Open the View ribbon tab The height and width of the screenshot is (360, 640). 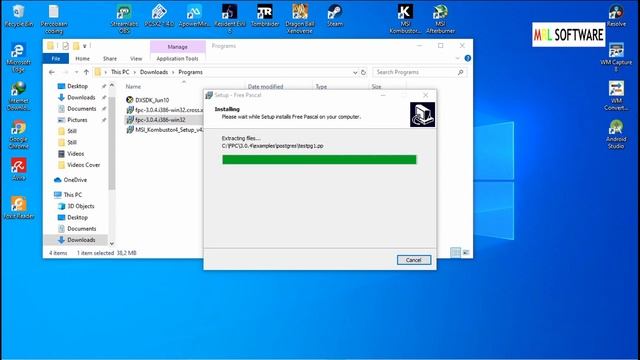coord(136,59)
